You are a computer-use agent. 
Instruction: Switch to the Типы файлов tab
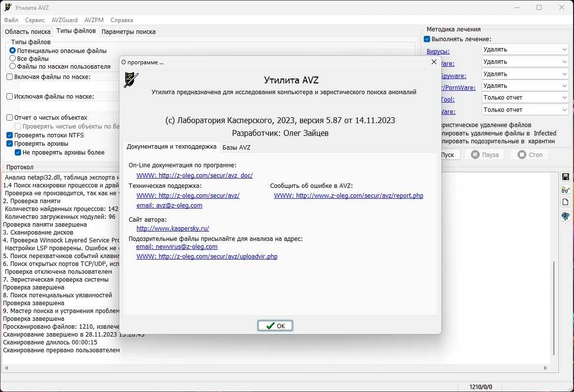coord(76,31)
